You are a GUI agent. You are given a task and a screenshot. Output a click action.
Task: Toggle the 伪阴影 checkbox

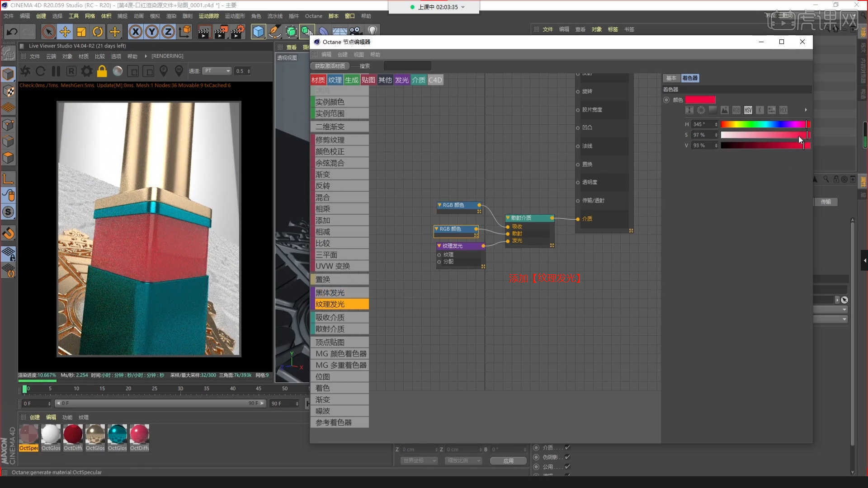coord(567,457)
